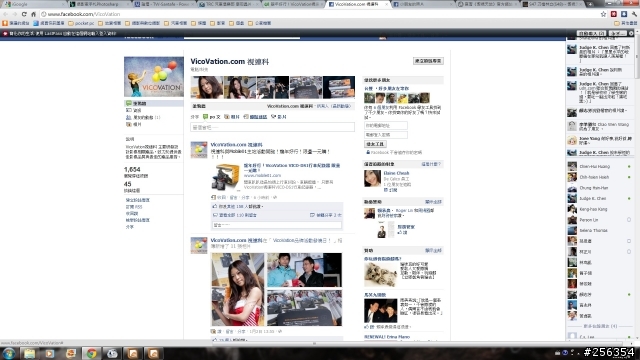
Task: Click the cat advertisement image
Action: point(380,274)
